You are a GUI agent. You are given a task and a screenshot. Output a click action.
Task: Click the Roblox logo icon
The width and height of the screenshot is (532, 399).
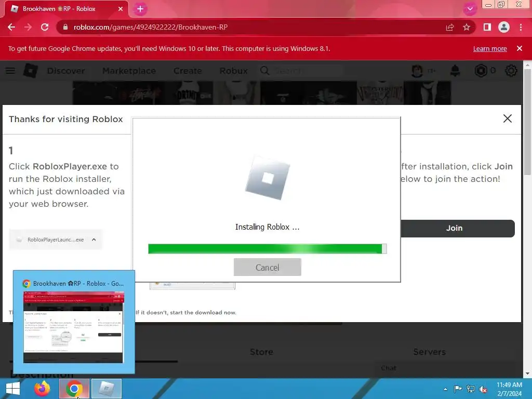click(30, 71)
